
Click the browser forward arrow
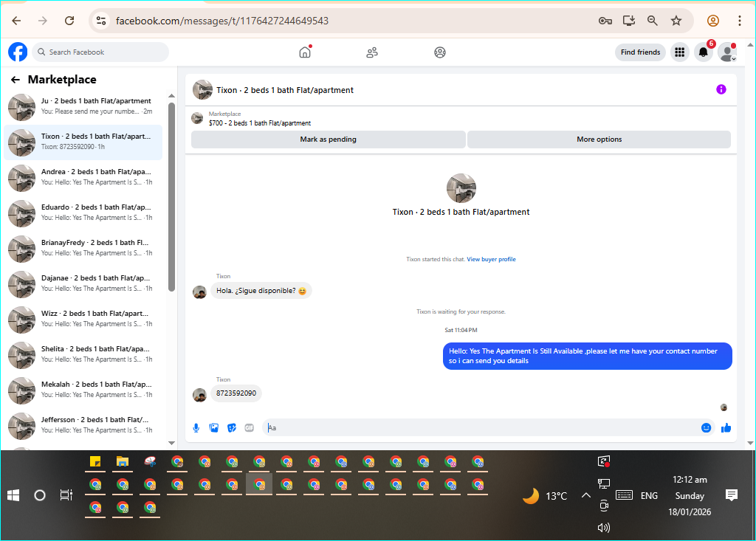point(43,21)
